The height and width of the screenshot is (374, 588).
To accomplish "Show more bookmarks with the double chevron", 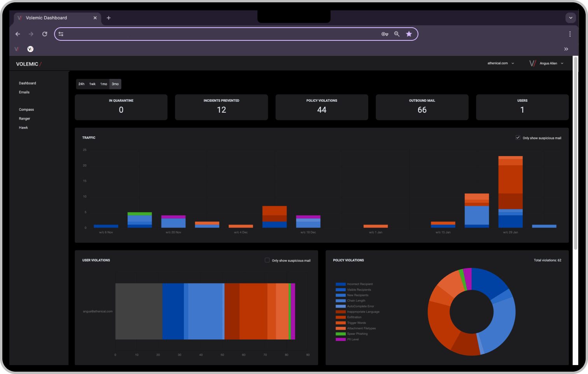I will pyautogui.click(x=566, y=49).
